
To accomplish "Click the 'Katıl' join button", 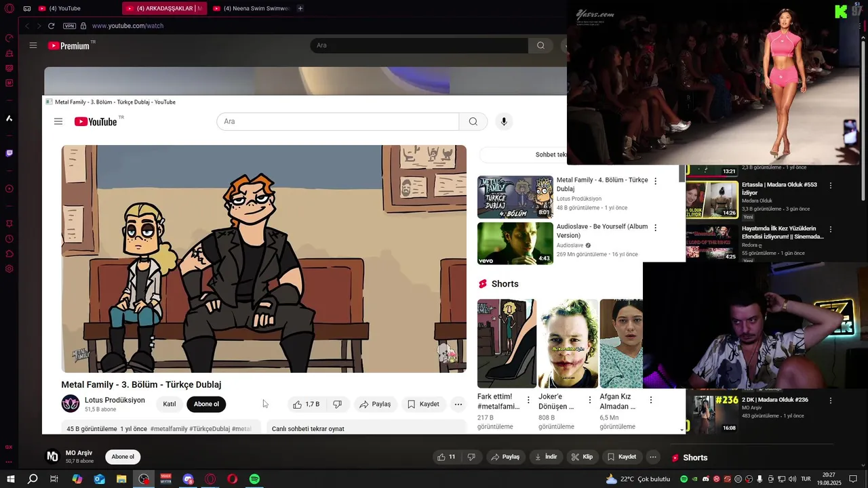I will pyautogui.click(x=170, y=404).
